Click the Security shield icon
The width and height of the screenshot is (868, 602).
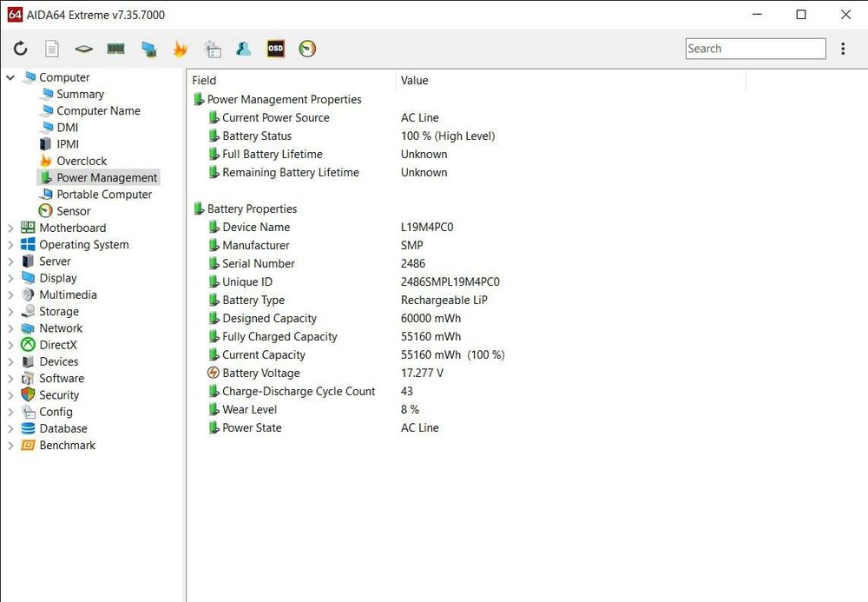click(28, 395)
